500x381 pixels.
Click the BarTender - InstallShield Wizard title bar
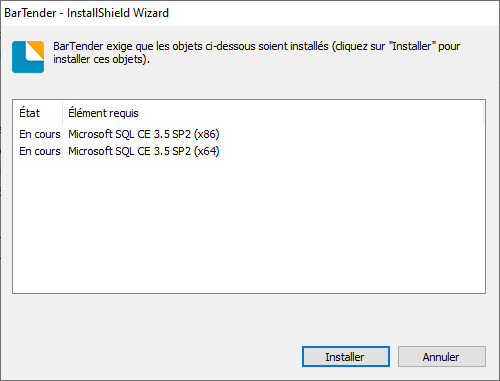coord(250,13)
